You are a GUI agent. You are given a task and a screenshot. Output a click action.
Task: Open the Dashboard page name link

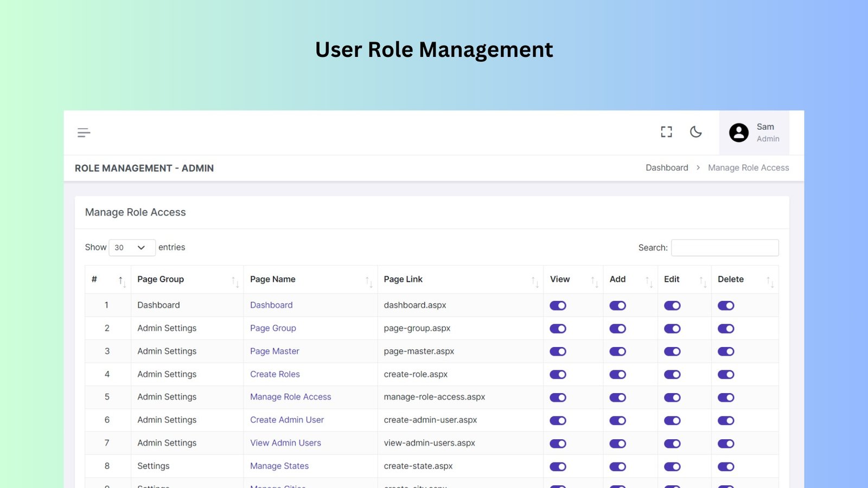pyautogui.click(x=271, y=305)
